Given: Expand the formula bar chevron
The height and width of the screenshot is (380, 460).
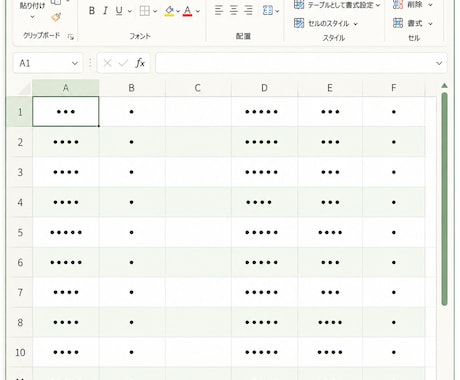Looking at the screenshot, I should click(439, 63).
